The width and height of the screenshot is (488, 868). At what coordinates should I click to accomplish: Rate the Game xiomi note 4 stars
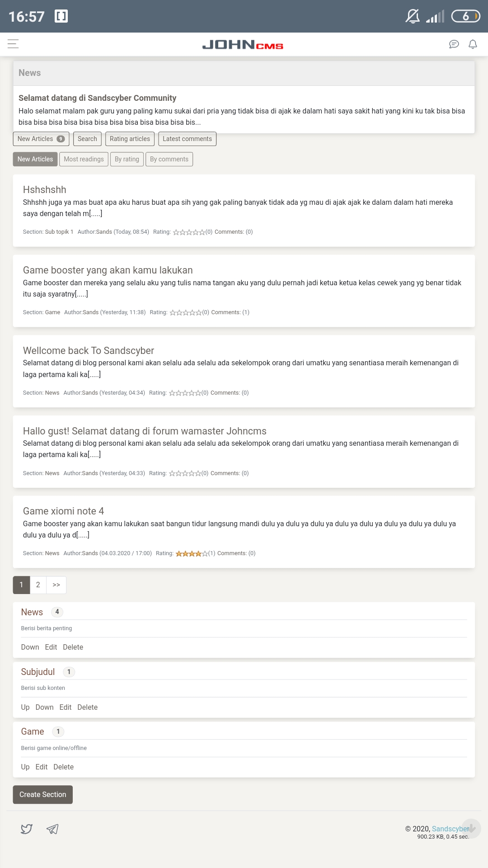point(192,553)
